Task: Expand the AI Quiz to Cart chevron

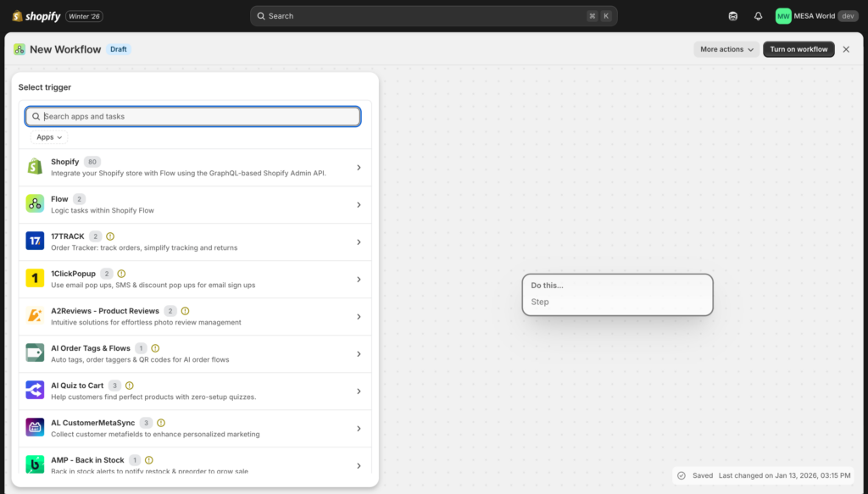Action: pyautogui.click(x=359, y=391)
